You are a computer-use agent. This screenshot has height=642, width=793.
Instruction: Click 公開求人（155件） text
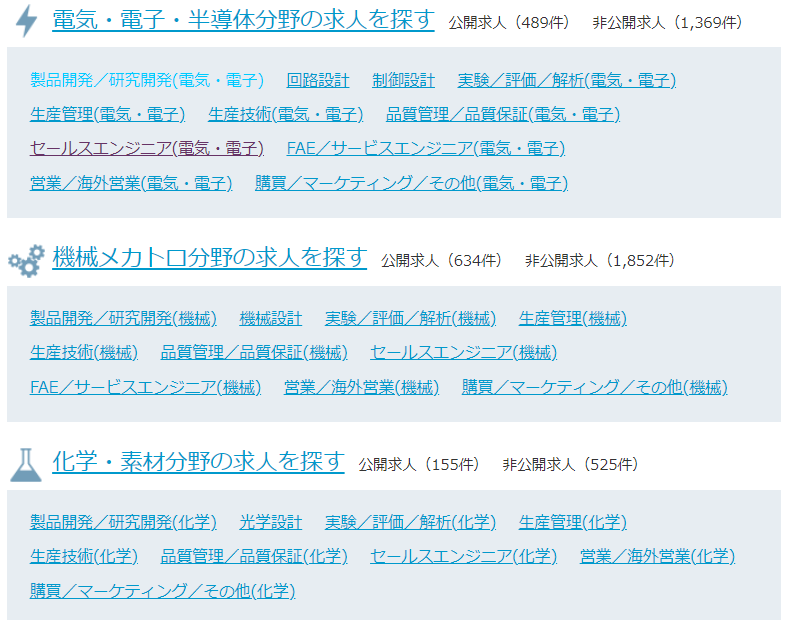419,464
